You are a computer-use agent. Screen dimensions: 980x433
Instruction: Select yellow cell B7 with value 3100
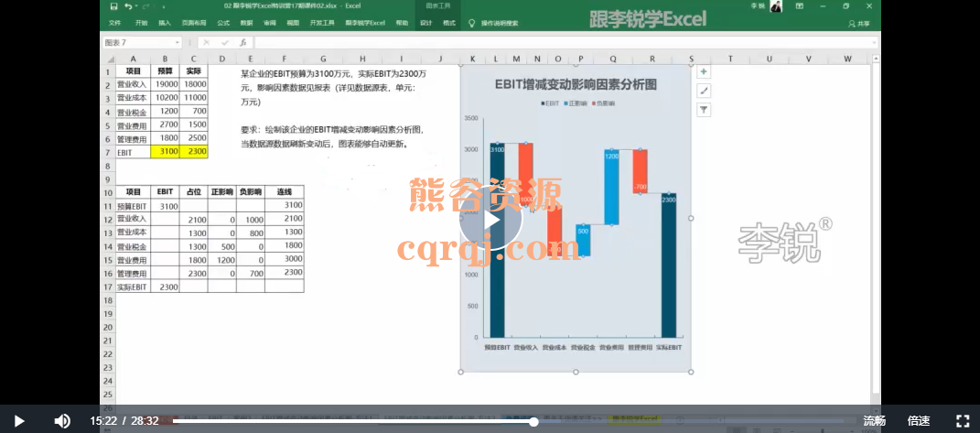(x=165, y=152)
